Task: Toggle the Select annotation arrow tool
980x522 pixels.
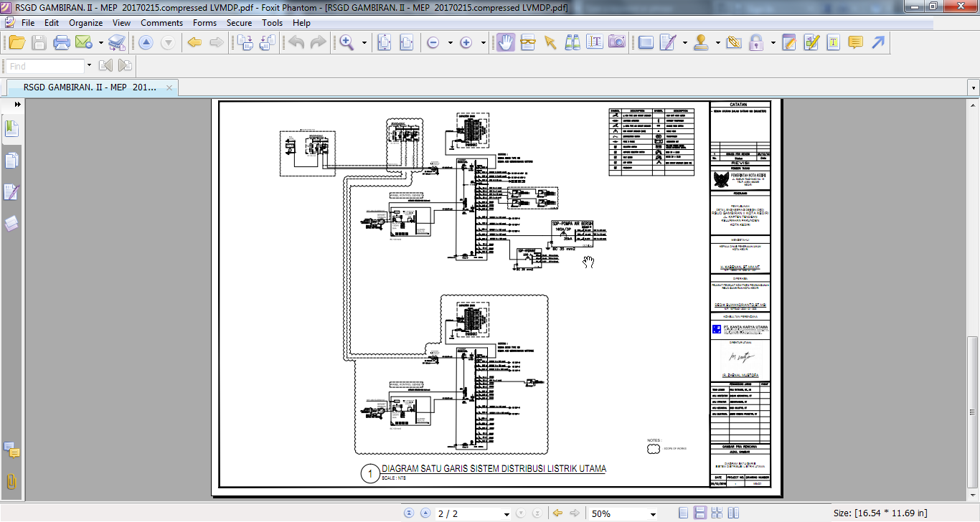Action: [x=550, y=43]
